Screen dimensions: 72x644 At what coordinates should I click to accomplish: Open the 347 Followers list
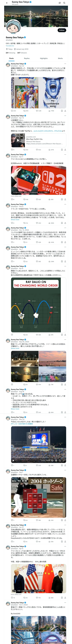[x=22, y=53]
